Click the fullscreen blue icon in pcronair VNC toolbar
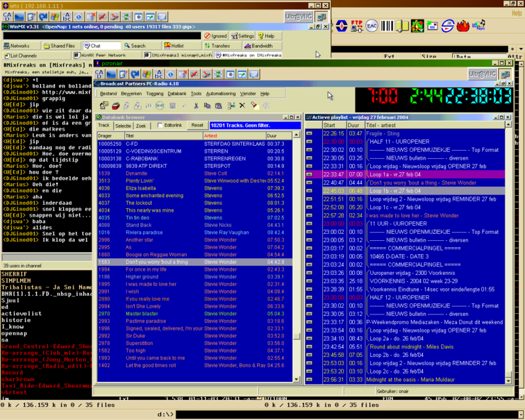Image resolution: width=525 pixels, height=420 pixels. (111, 74)
